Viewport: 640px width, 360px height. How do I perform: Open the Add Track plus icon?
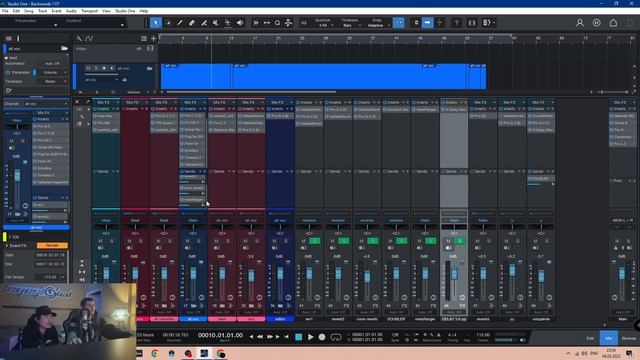[153, 38]
